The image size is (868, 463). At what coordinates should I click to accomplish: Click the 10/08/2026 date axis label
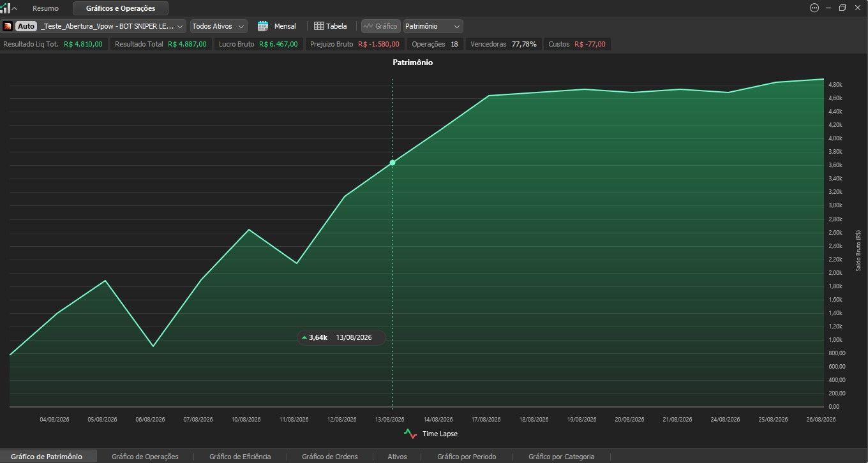(246, 420)
